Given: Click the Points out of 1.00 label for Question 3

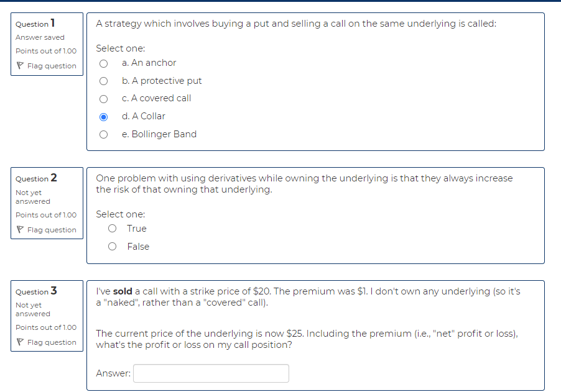Looking at the screenshot, I should point(46,327).
